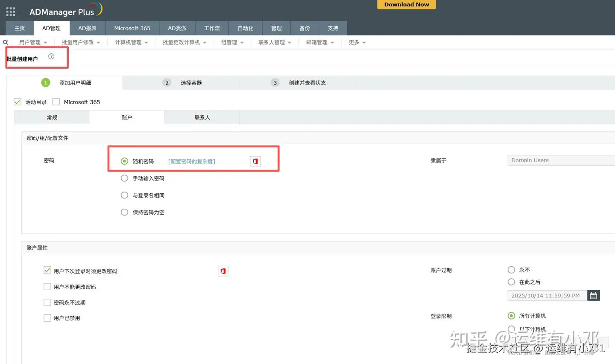
Task: Select the 账户 sub-tab
Action: coord(127,117)
